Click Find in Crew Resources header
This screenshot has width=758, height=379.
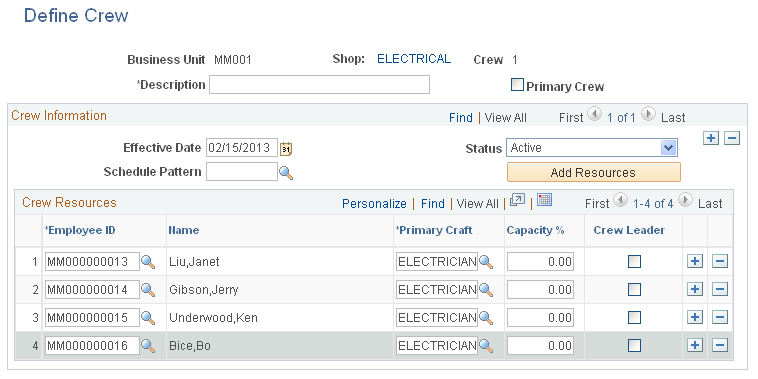(x=433, y=204)
